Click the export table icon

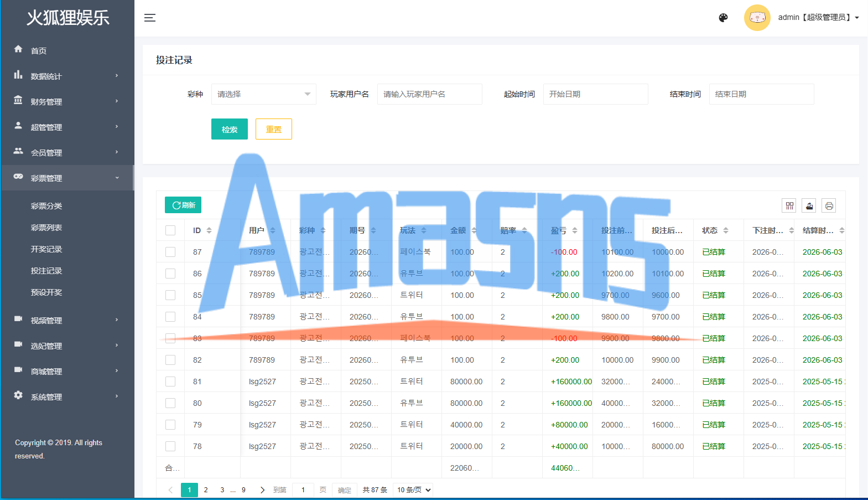809,206
